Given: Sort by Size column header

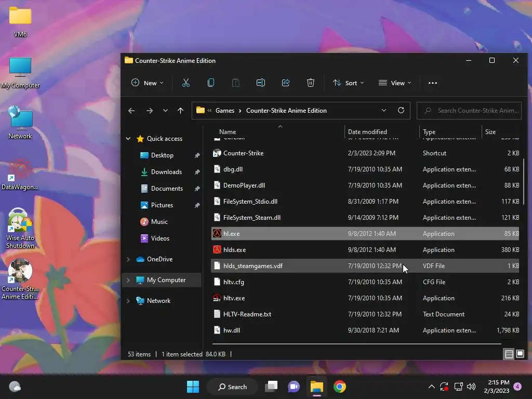Looking at the screenshot, I should tap(500, 131).
